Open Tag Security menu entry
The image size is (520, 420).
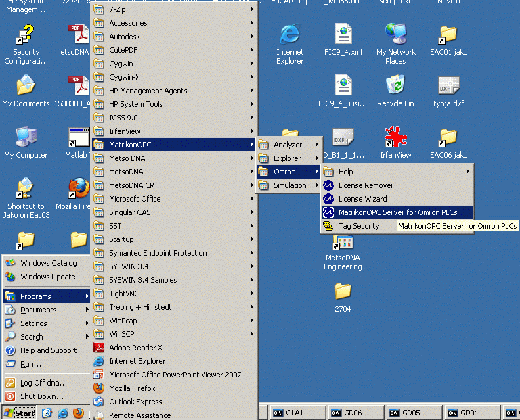[359, 226]
